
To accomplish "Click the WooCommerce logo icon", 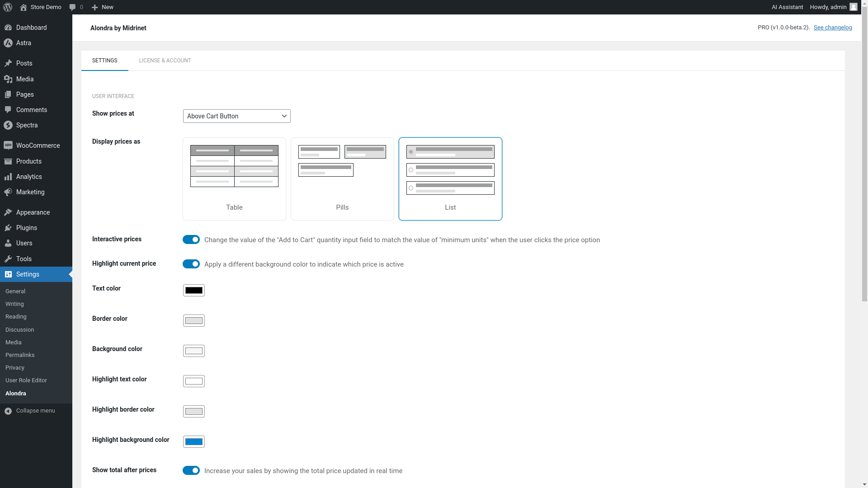I will coord(8,145).
